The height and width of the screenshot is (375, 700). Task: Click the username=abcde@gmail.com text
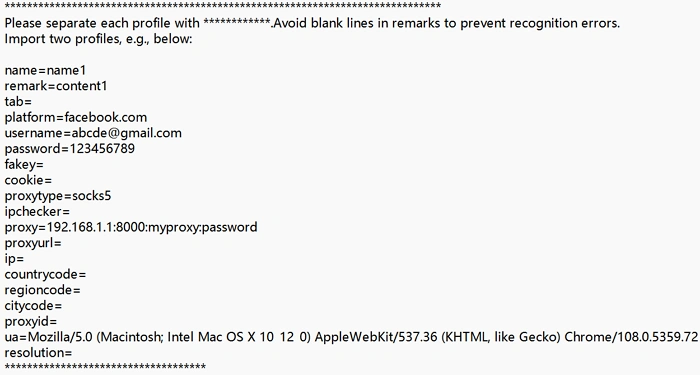[x=93, y=133]
